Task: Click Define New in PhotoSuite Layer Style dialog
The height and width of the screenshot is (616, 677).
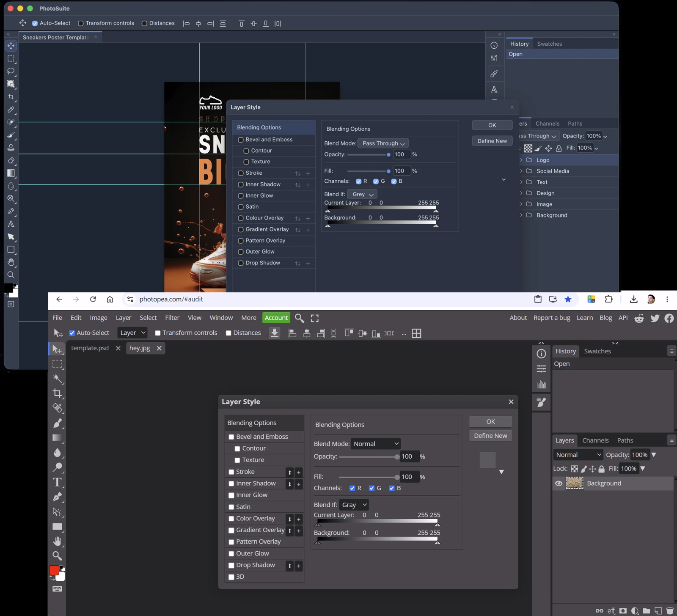Action: [x=492, y=141]
